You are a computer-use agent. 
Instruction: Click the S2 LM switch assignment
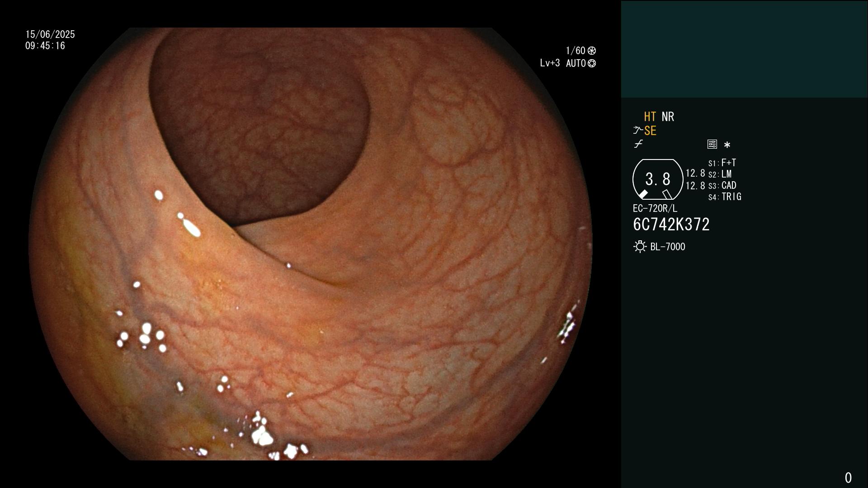[720, 174]
